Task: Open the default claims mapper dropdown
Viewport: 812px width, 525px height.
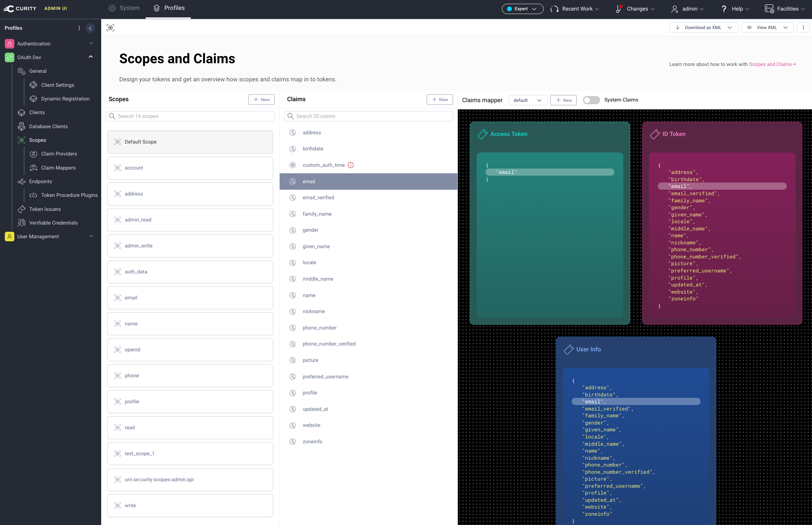Action: coord(528,100)
